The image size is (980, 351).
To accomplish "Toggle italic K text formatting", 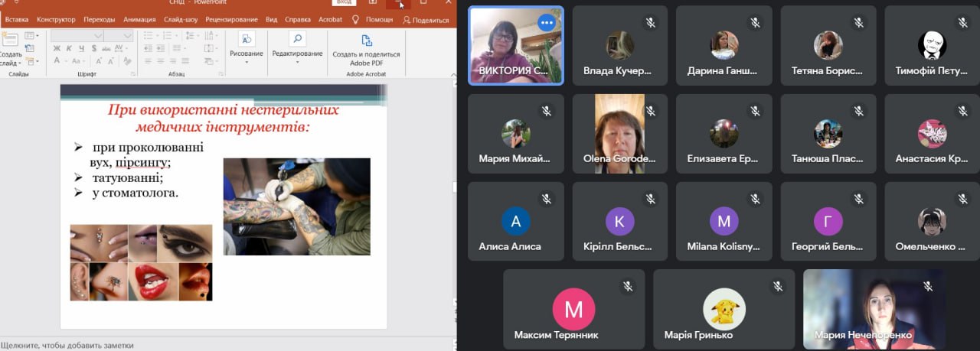I will pyautogui.click(x=69, y=49).
